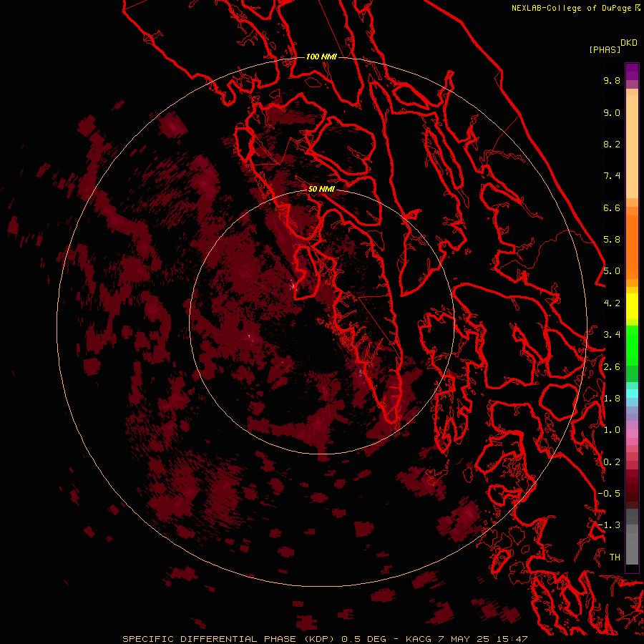
Task: Click the 50 NMI range ring label
Action: tap(321, 190)
